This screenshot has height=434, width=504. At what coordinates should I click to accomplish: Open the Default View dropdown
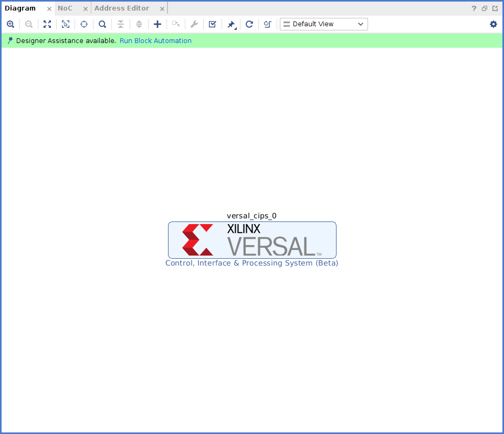(x=323, y=24)
